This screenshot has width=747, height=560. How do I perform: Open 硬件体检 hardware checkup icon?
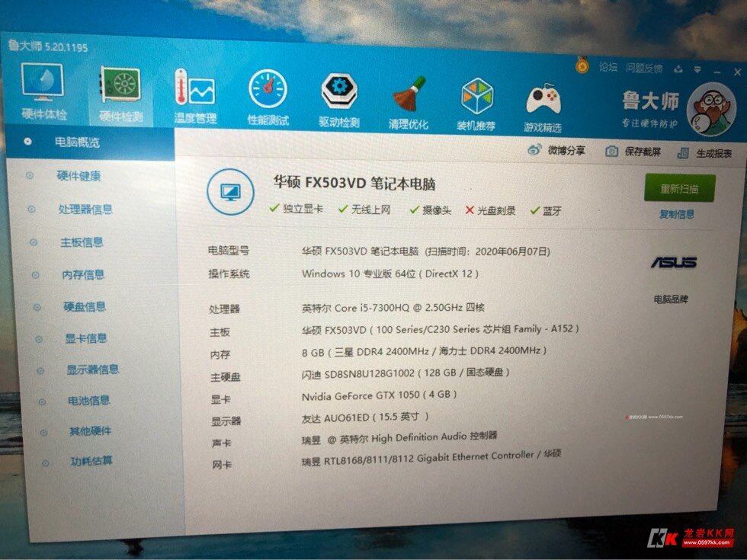(x=43, y=91)
